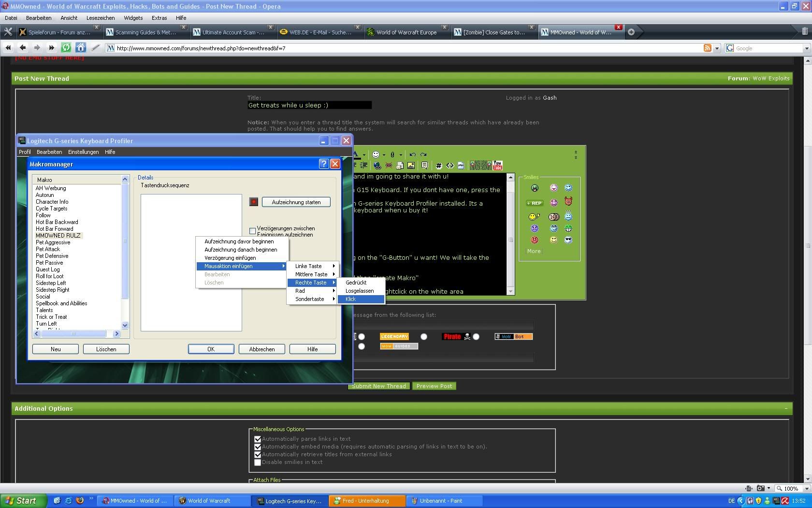The image size is (812, 508).
Task: Open the attachment dropdown arrow
Action: 401,155
